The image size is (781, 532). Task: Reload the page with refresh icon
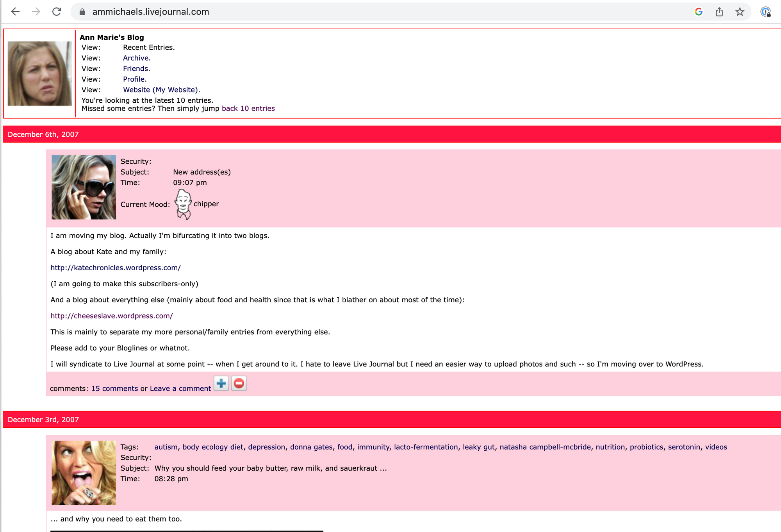tap(57, 12)
